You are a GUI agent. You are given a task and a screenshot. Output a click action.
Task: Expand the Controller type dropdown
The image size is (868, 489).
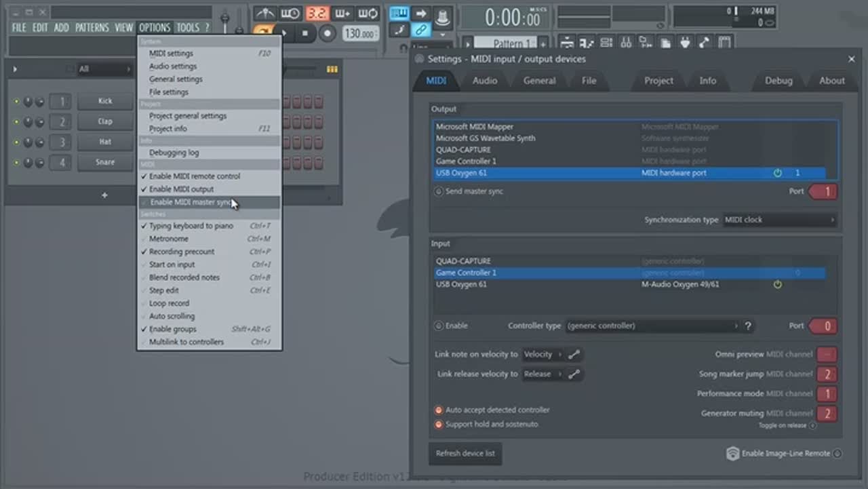pyautogui.click(x=652, y=326)
